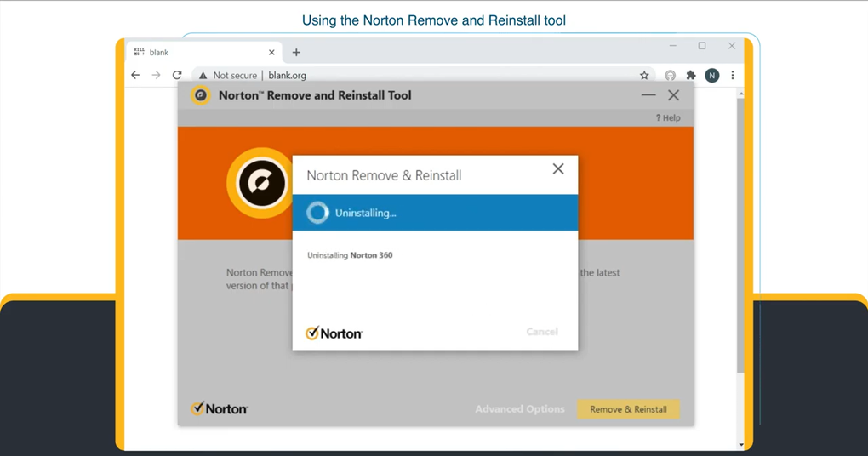Reload the blank.org page
This screenshot has width=868, height=456.
[177, 75]
